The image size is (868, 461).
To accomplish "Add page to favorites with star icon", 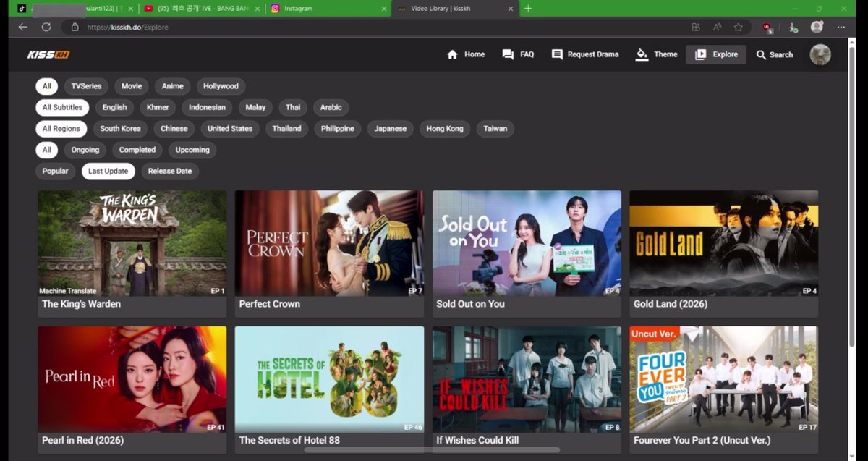I will (739, 27).
